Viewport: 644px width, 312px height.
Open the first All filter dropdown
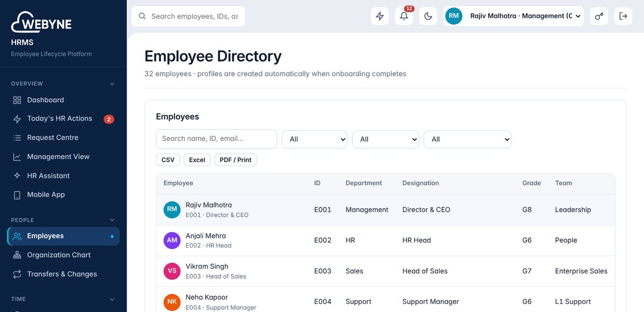coord(314,139)
